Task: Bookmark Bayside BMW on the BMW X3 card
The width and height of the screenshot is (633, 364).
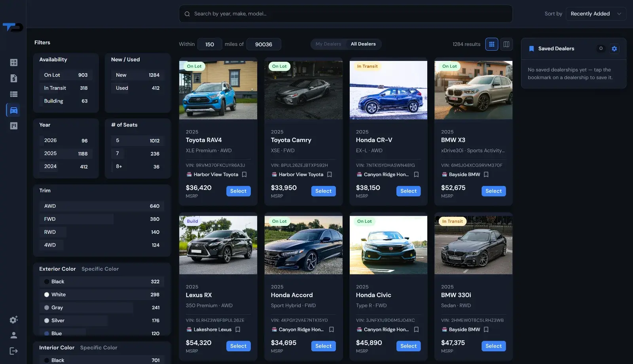Action: [486, 174]
